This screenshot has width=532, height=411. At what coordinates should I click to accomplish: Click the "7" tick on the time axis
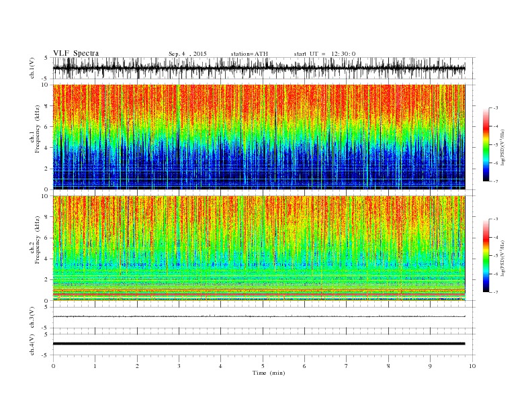(x=347, y=366)
